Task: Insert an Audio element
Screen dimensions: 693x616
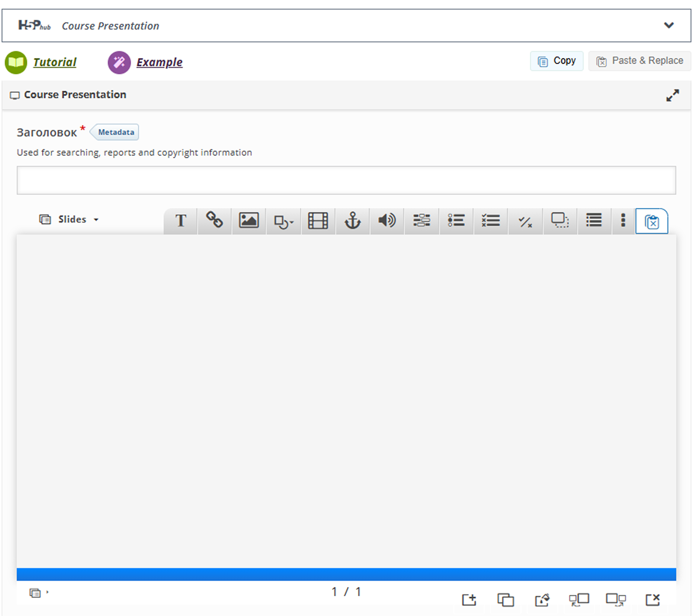Action: pos(387,221)
